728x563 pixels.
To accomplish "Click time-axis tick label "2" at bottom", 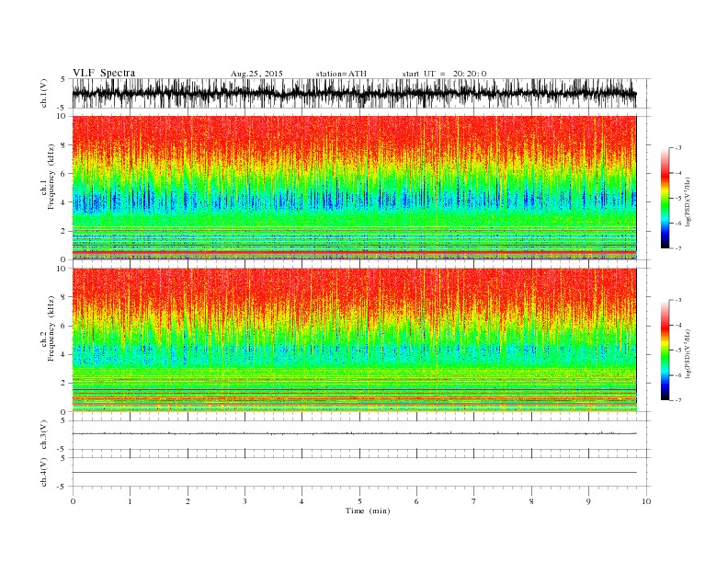I will point(188,501).
